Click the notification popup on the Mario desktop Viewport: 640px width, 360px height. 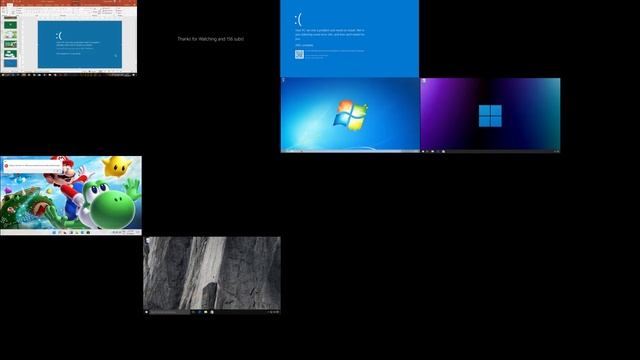point(33,166)
